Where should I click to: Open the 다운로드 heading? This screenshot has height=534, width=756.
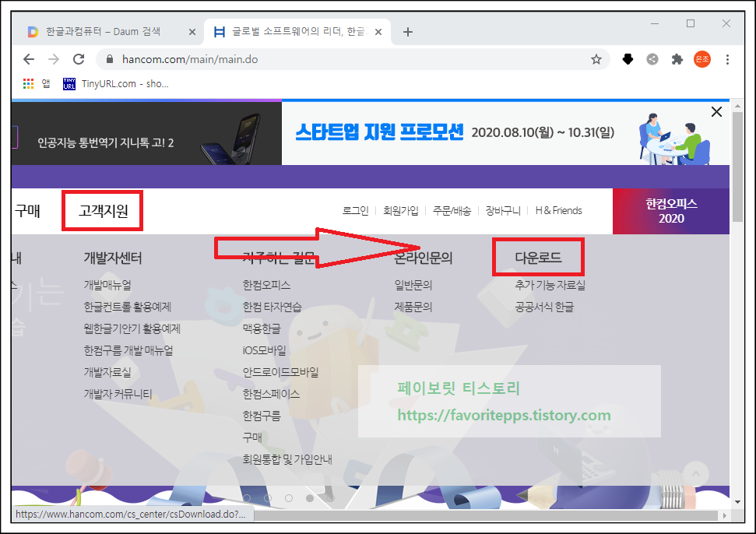pos(538,258)
